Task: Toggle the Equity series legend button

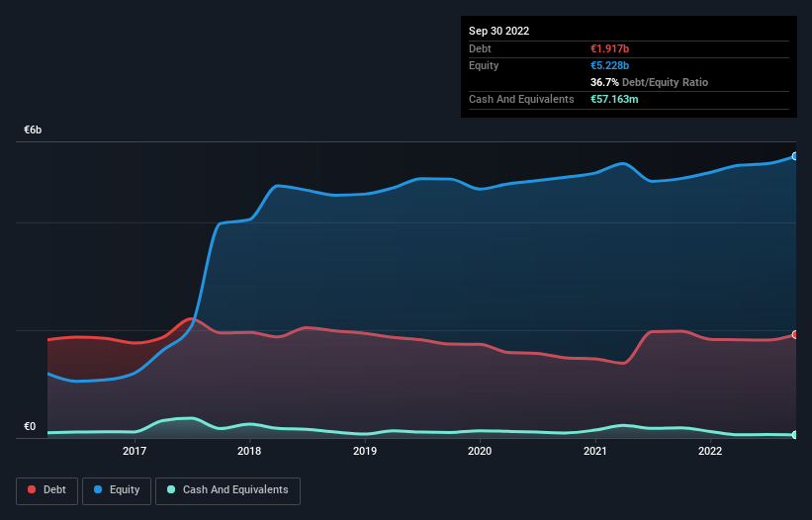Action: (x=117, y=490)
